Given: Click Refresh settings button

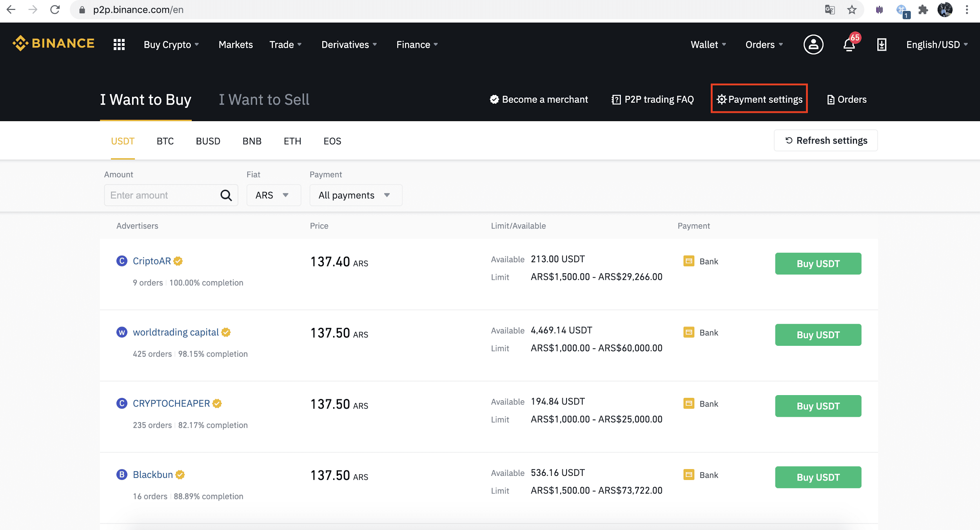Looking at the screenshot, I should (826, 140).
